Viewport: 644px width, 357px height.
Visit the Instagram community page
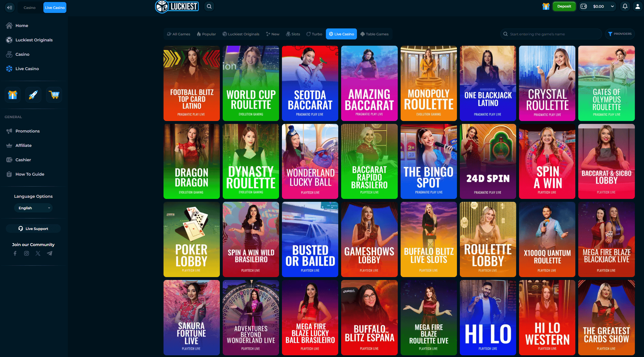[26, 253]
